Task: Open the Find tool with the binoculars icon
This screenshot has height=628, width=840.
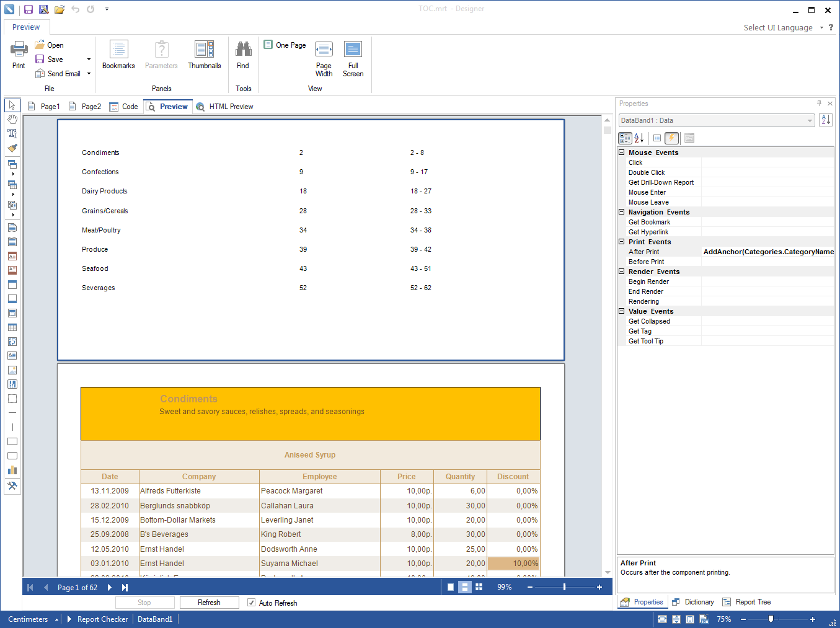Action: click(243, 55)
